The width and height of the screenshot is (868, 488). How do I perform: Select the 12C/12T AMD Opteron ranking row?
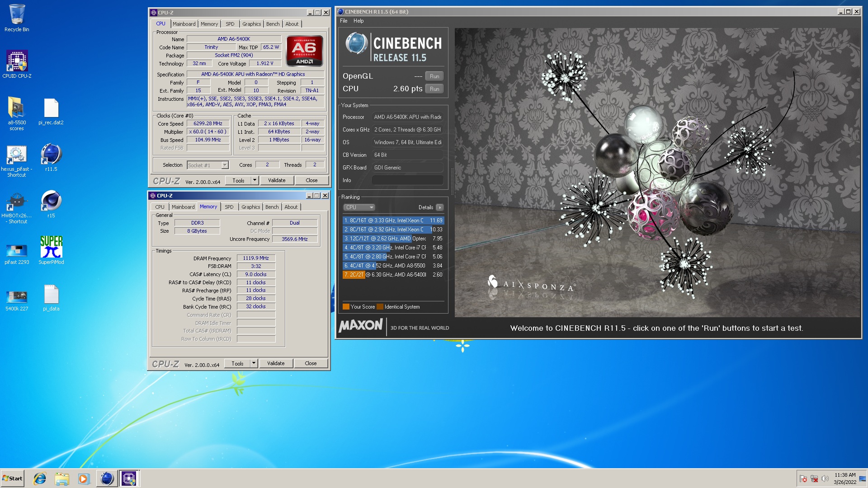click(x=393, y=239)
